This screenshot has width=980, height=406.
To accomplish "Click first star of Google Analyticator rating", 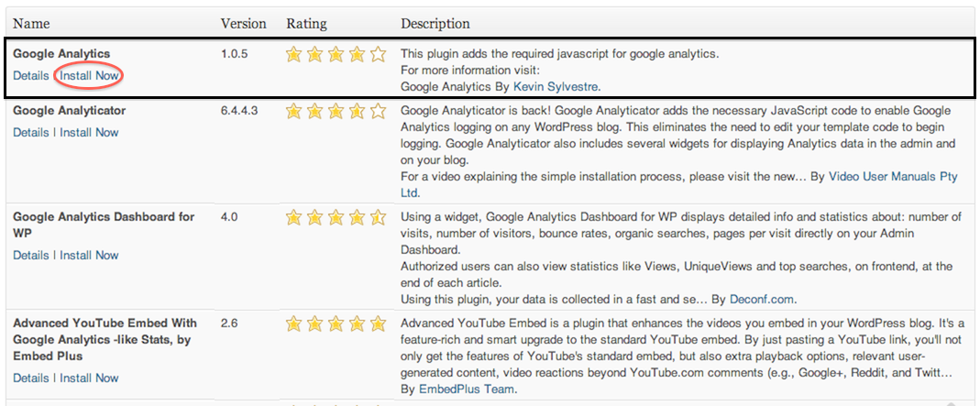I will click(293, 112).
